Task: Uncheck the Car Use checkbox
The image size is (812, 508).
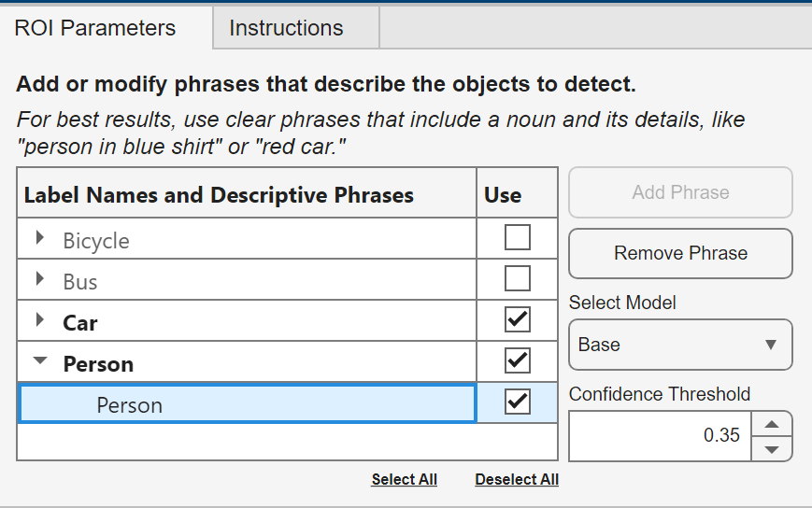Action: pyautogui.click(x=517, y=320)
